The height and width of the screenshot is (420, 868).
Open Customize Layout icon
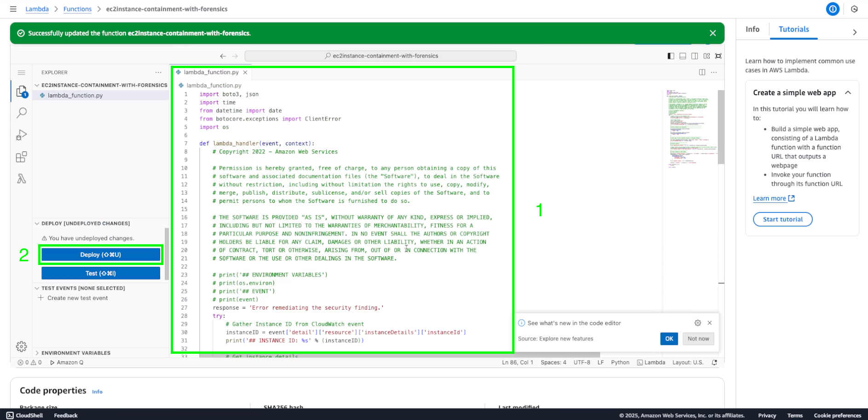[x=706, y=56]
